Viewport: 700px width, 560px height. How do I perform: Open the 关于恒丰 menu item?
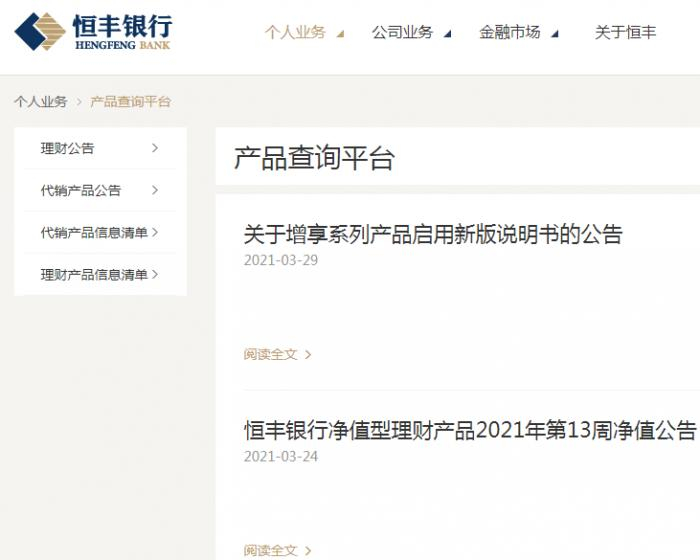625,32
